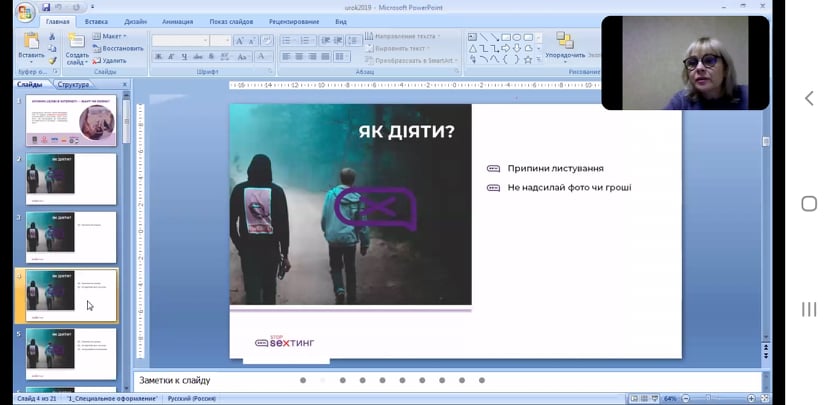Select slide 1 thumbnail
The width and height of the screenshot is (833, 405).
click(x=71, y=121)
